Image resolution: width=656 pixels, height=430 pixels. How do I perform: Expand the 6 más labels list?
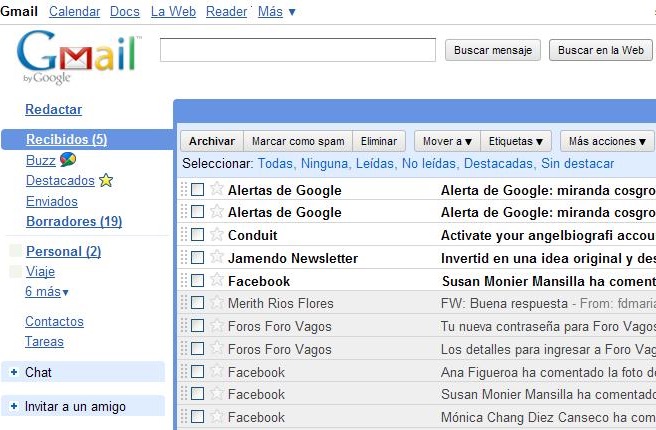tap(46, 292)
